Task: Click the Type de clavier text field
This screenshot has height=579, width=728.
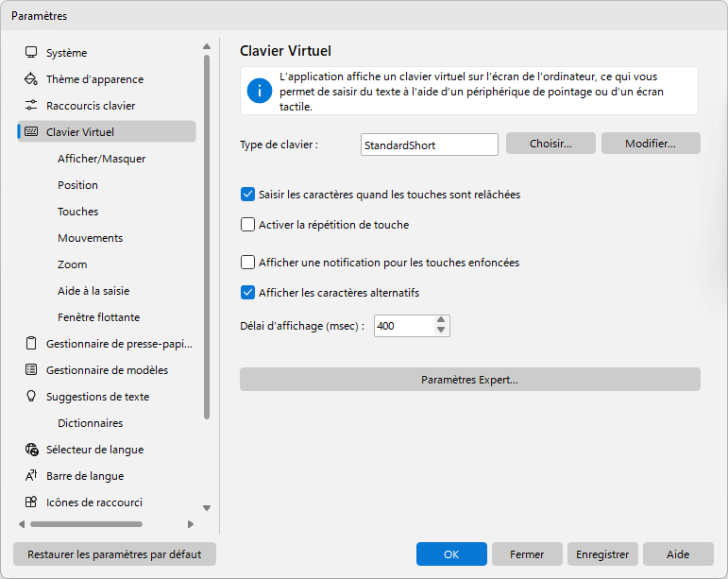Action: [x=430, y=145]
